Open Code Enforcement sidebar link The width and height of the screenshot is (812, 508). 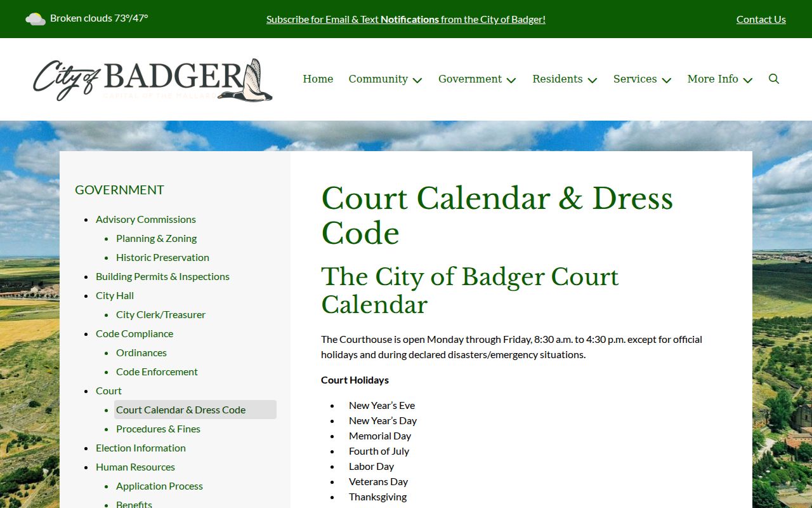click(x=157, y=371)
